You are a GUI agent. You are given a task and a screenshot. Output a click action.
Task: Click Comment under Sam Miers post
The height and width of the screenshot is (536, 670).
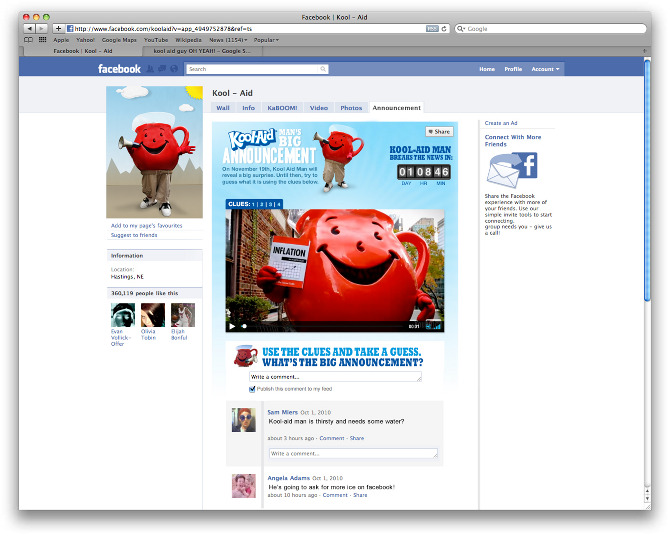pos(332,438)
